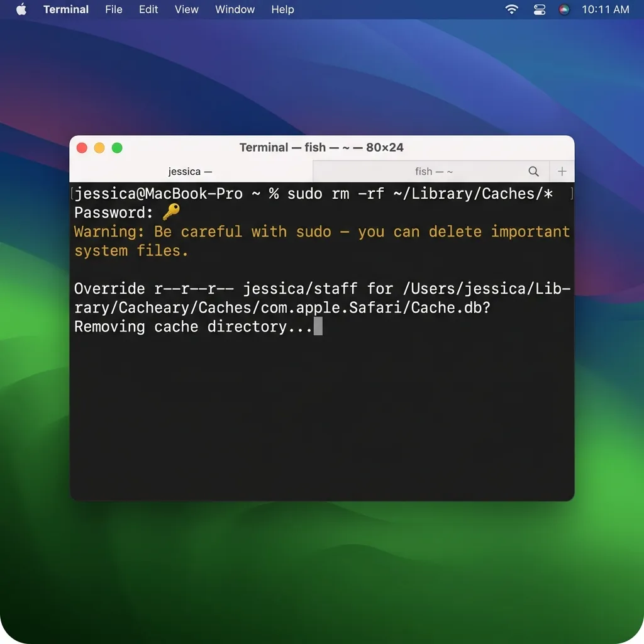Activate Siri from the menu bar
Screen dimensions: 644x644
click(564, 9)
